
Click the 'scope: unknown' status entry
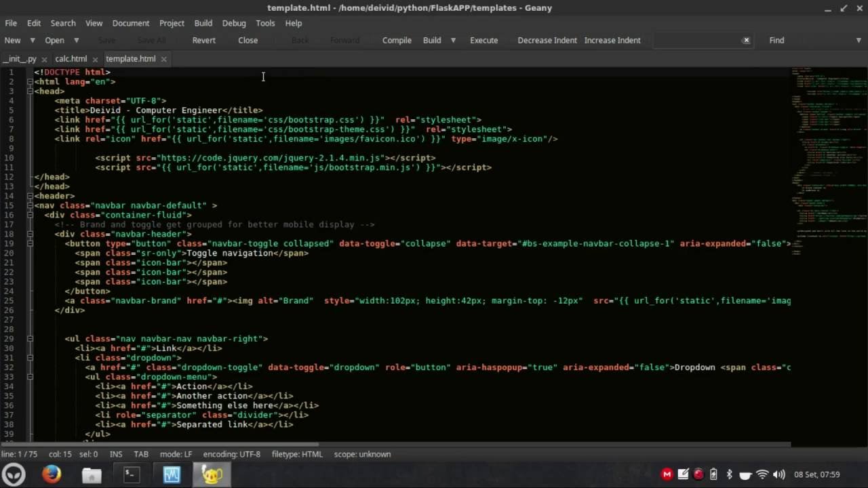pos(362,454)
